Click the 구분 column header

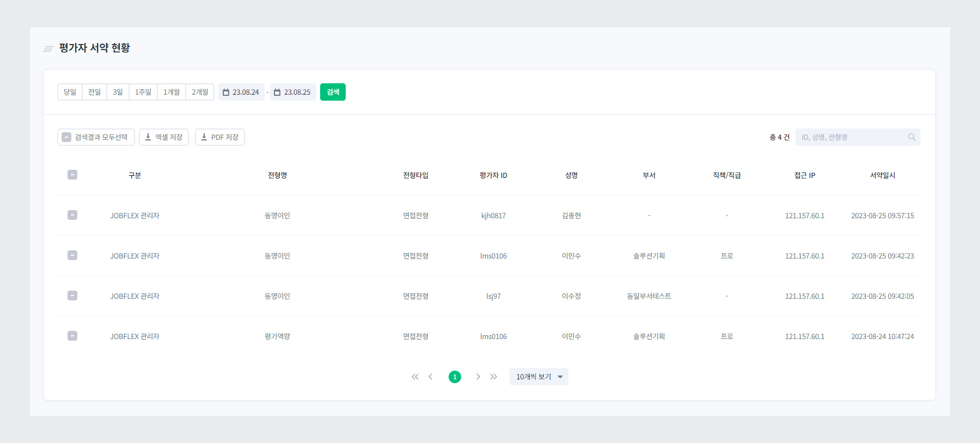click(x=134, y=175)
